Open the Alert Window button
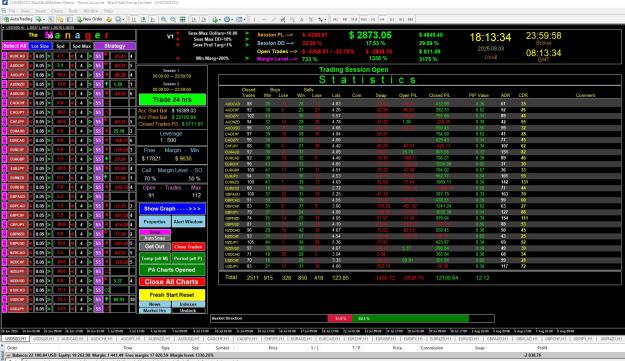 pos(189,222)
